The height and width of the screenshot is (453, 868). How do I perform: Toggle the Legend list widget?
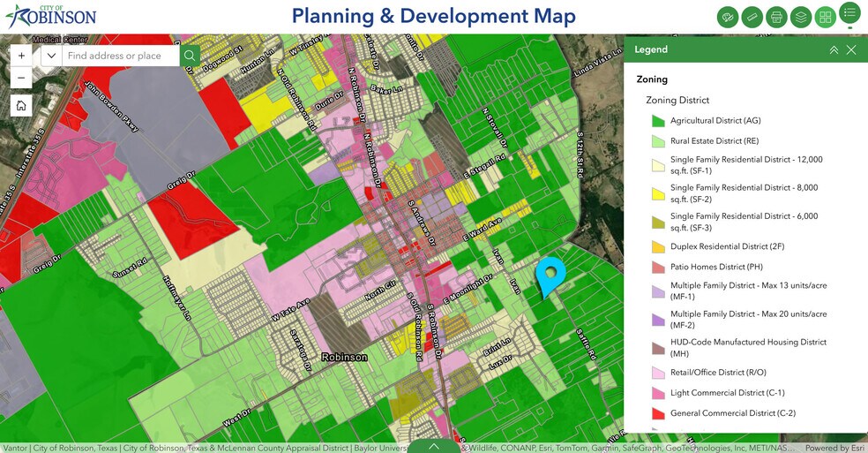pos(849,12)
